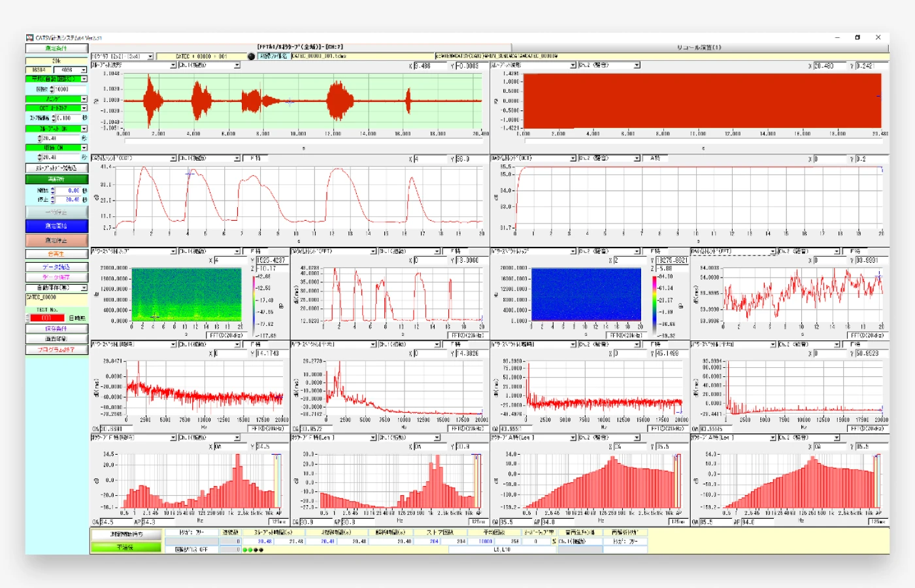Click the blue measurement start button
Image resolution: width=915 pixels, height=588 pixels.
pos(56,225)
